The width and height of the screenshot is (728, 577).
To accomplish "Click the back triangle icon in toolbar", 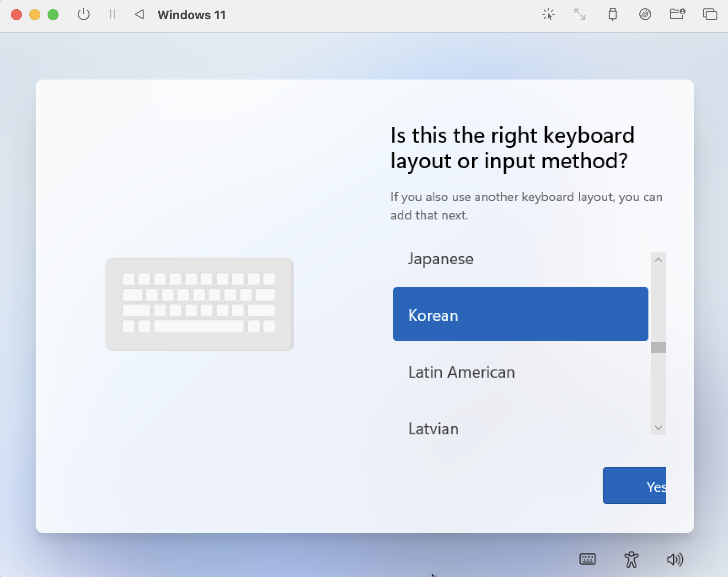I will click(x=139, y=15).
